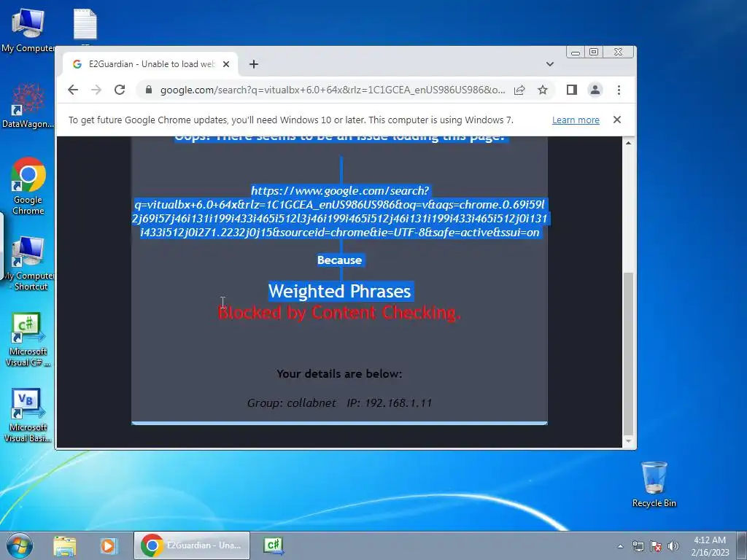Click the highlighted Because label
This screenshot has height=560, width=747.
pos(340,260)
